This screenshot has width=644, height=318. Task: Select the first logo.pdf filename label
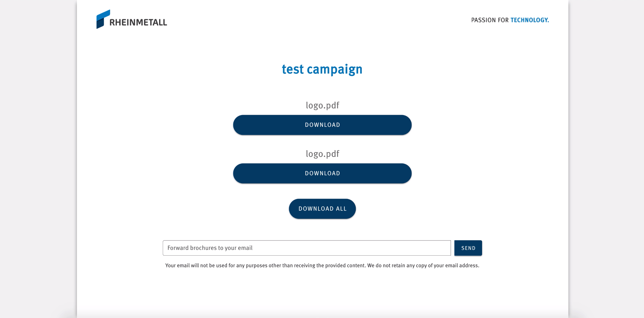pyautogui.click(x=322, y=105)
